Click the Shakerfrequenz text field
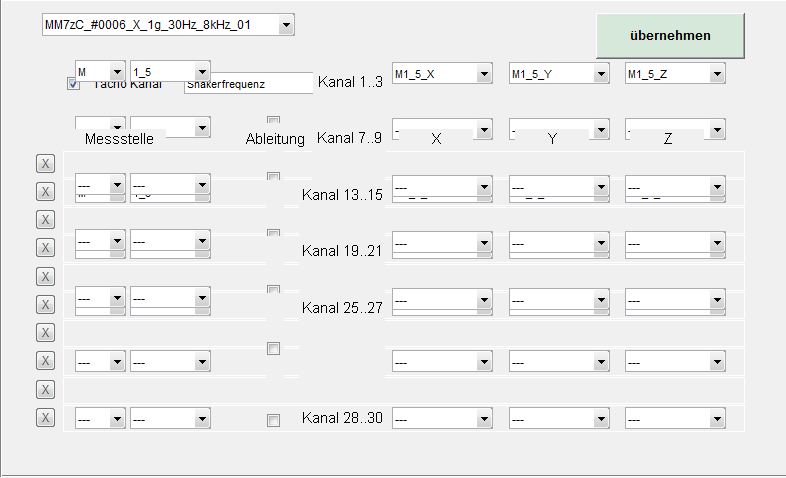786x478 pixels. click(249, 85)
